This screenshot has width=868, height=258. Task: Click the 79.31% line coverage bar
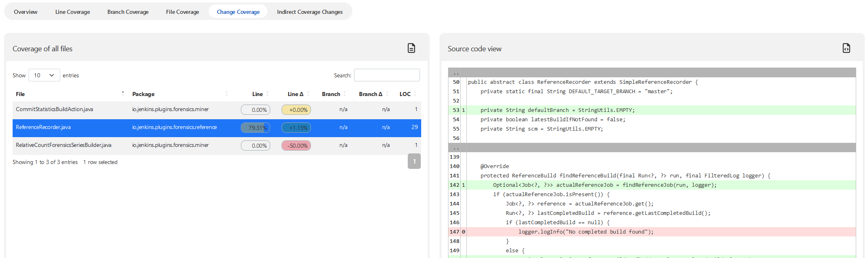point(256,128)
